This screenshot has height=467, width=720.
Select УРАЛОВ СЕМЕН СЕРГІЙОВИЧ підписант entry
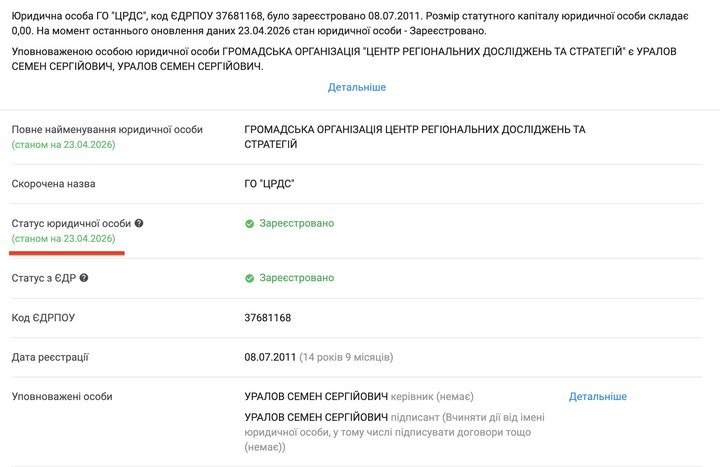(x=394, y=432)
